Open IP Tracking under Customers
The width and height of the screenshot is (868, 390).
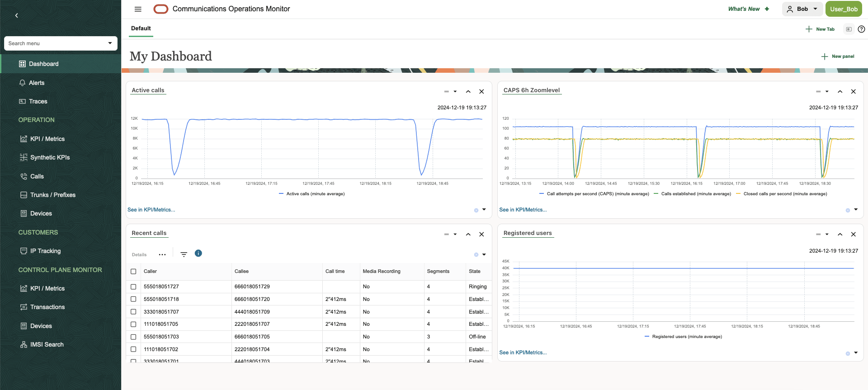(40, 251)
